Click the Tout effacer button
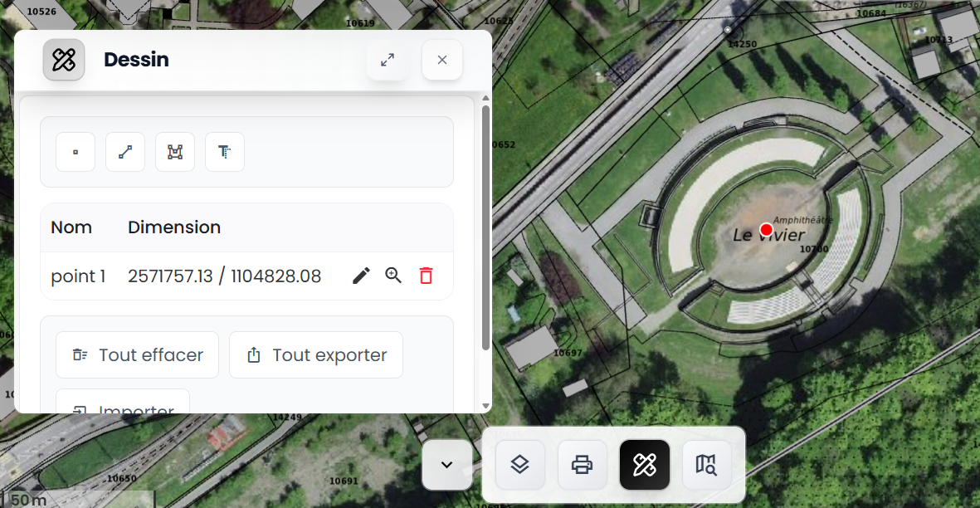 pos(137,355)
